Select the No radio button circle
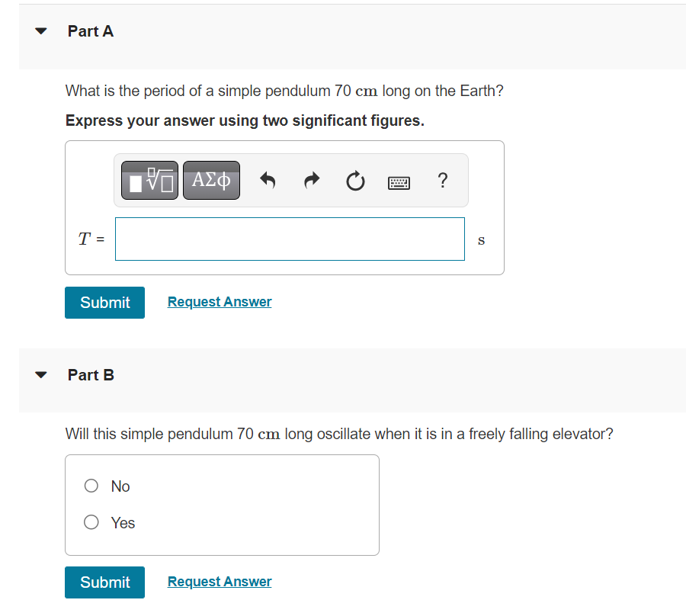The width and height of the screenshot is (686, 616). [x=91, y=486]
